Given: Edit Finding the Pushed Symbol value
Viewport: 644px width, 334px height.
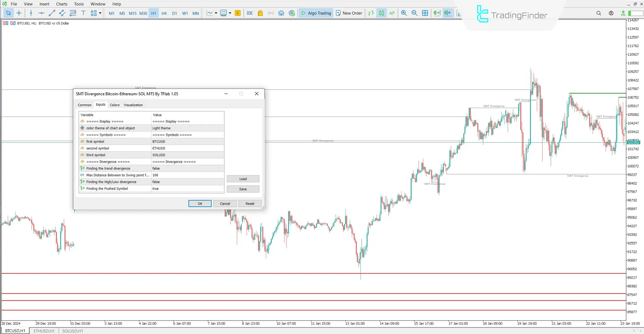Looking at the screenshot, I should tap(188, 188).
